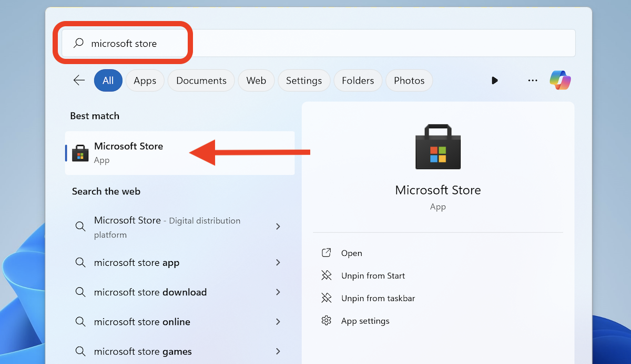
Task: Click the Open icon in preview pane
Action: (326, 253)
